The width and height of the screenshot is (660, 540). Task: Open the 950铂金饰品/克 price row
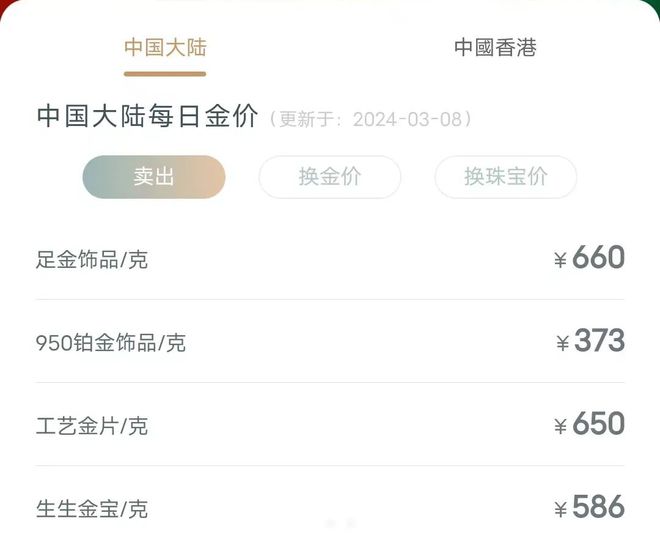coord(330,341)
